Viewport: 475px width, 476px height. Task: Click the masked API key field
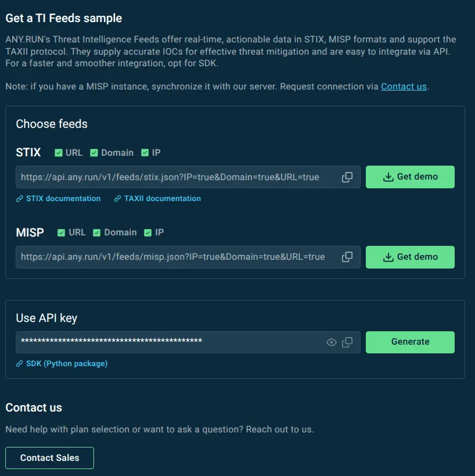[170, 342]
